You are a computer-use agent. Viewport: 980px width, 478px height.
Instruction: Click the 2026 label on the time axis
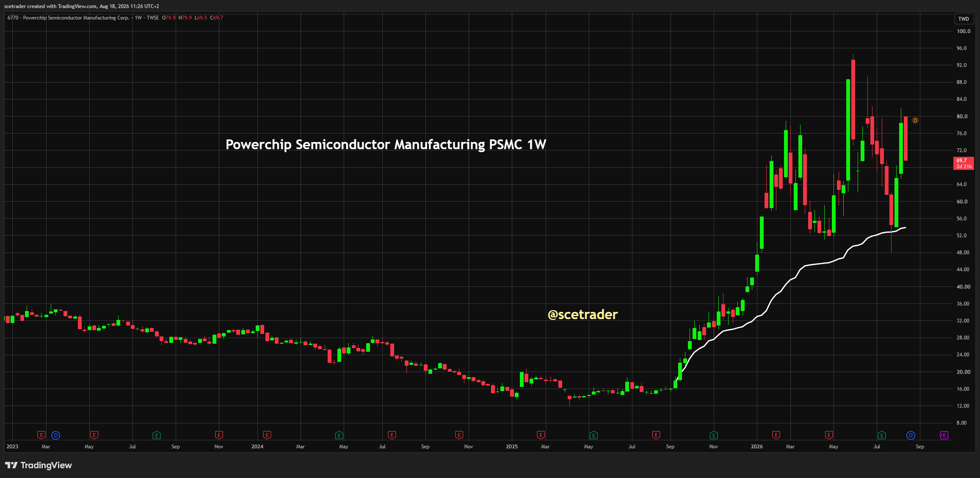pos(757,446)
